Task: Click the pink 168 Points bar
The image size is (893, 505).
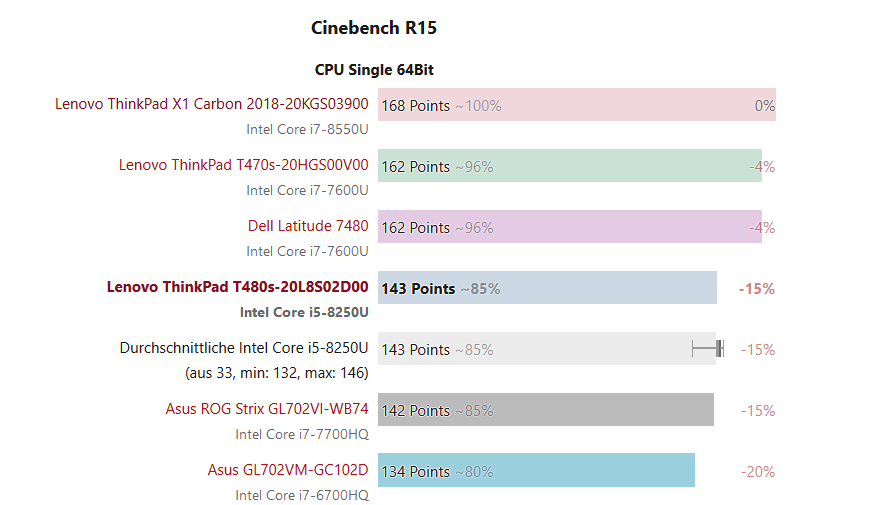Action: click(x=620, y=105)
